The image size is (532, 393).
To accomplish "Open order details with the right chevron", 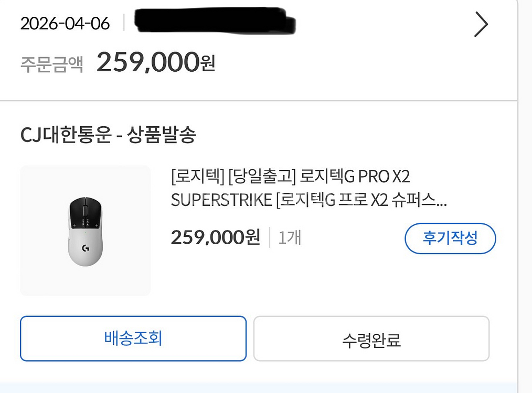I will point(481,25).
